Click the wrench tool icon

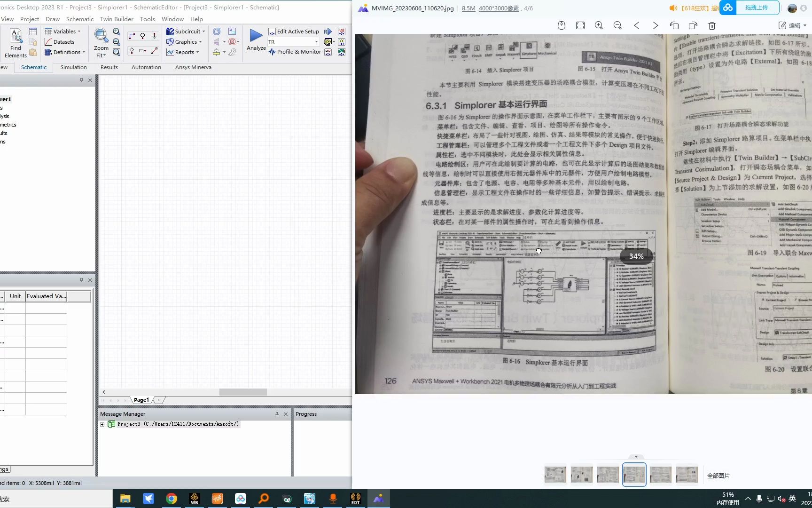[232, 52]
